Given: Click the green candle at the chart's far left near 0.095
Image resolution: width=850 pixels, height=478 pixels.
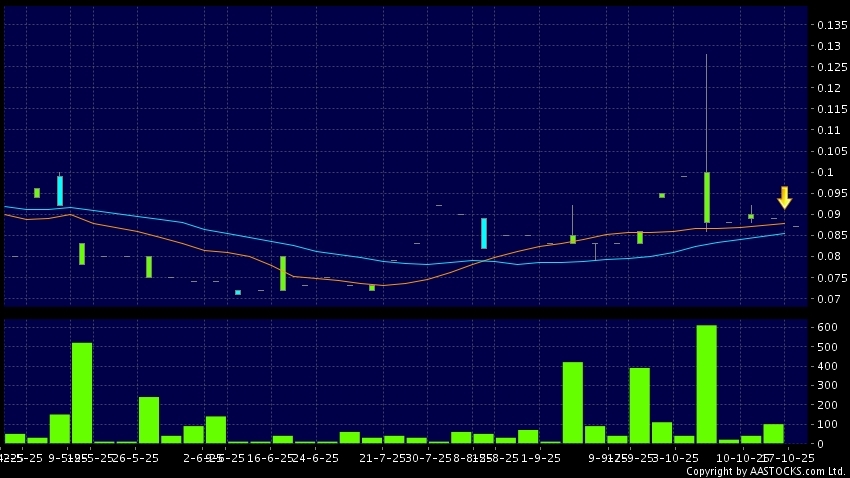Looking at the screenshot, I should 37,192.
